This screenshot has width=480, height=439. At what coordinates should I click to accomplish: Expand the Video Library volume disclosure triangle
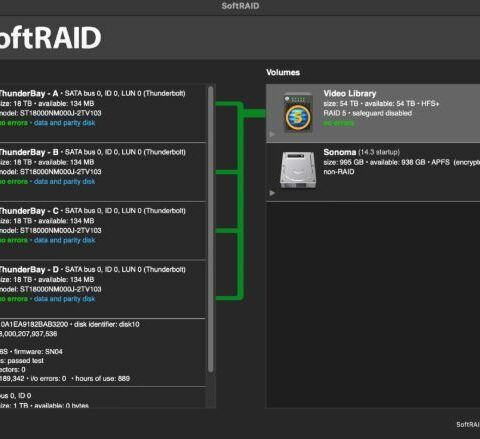[x=272, y=134]
